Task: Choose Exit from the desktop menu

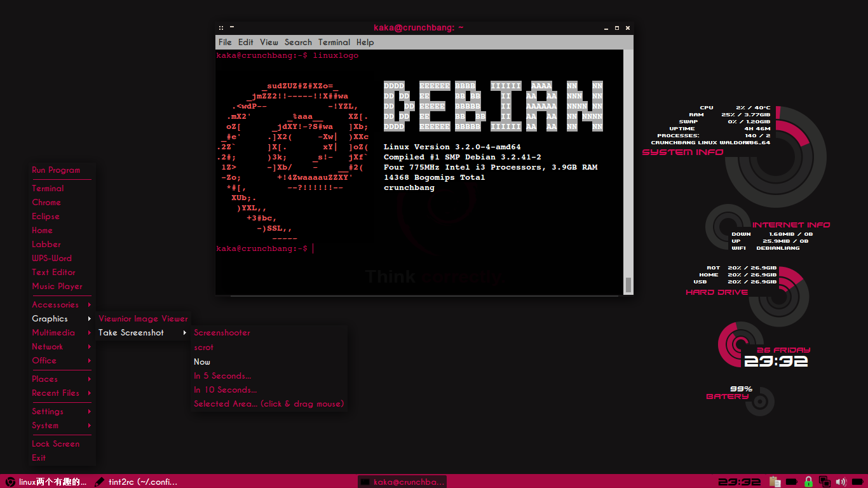Action: 62,457
